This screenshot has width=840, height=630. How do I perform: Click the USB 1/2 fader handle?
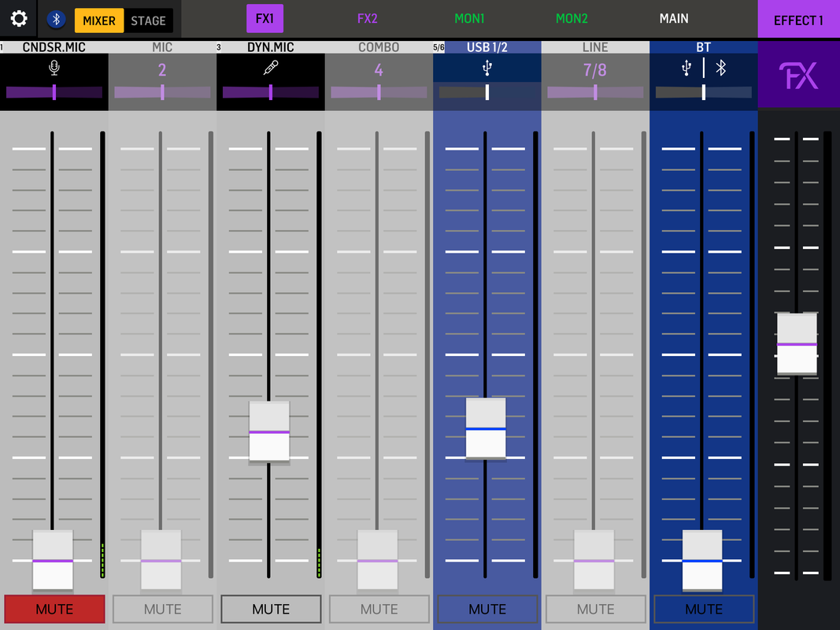click(x=486, y=428)
